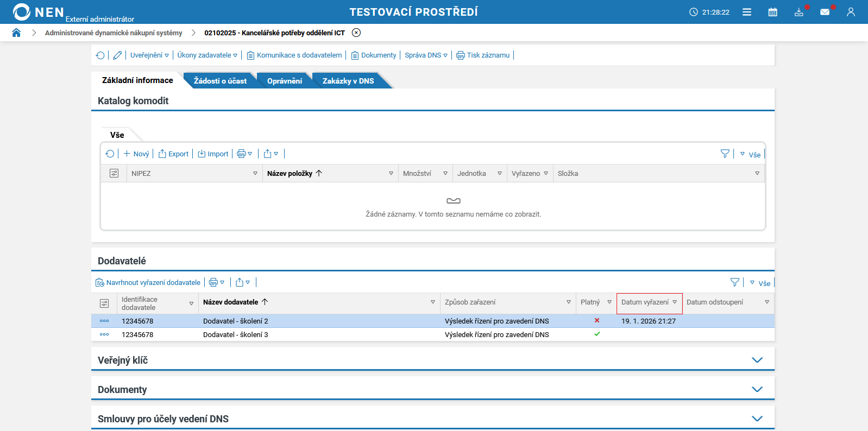Screen dimensions: 868x431
Task: Expand the Dokumenty section
Action: pos(757,389)
